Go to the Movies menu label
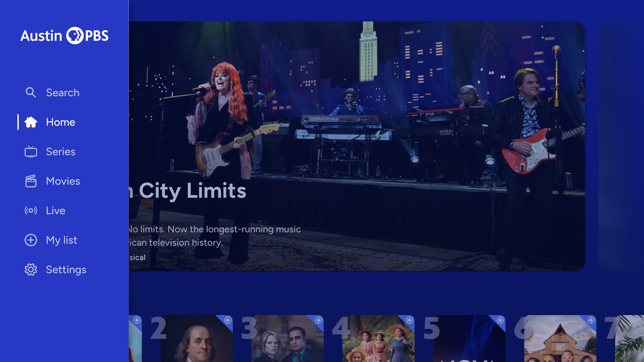Screen dimensions: 644x362 pyautogui.click(x=63, y=181)
